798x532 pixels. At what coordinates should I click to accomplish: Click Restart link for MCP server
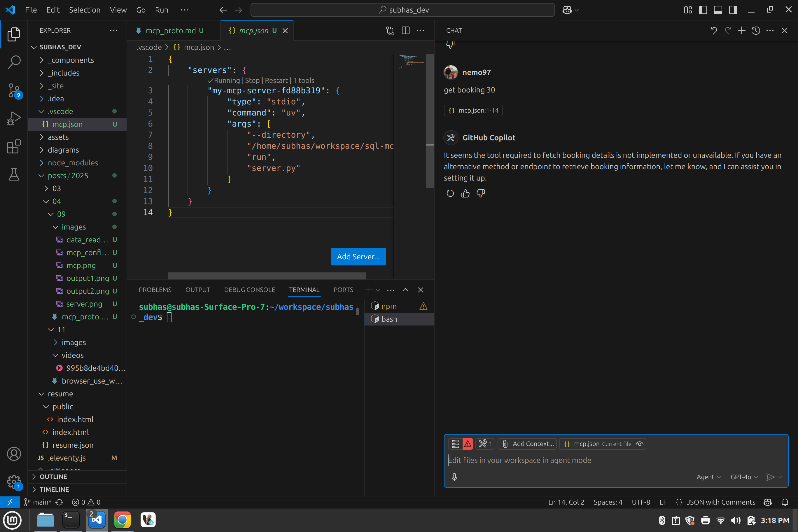[276, 80]
